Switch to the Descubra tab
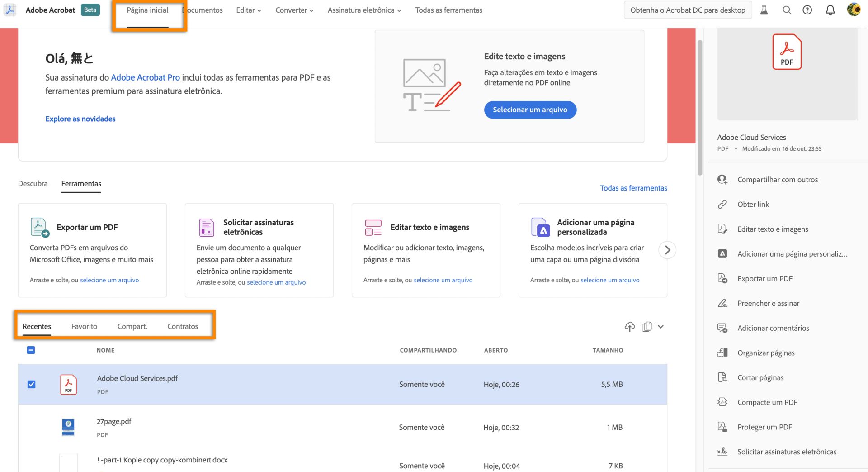This screenshot has width=868, height=472. (x=33, y=183)
